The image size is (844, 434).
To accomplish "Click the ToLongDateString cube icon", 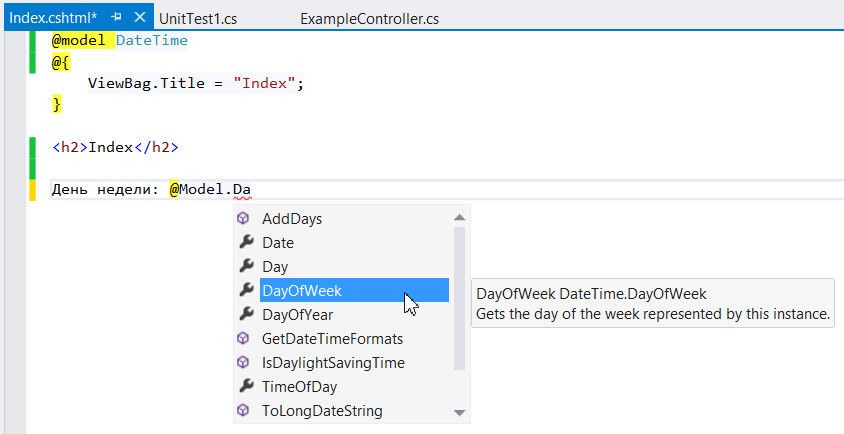I will pos(243,410).
